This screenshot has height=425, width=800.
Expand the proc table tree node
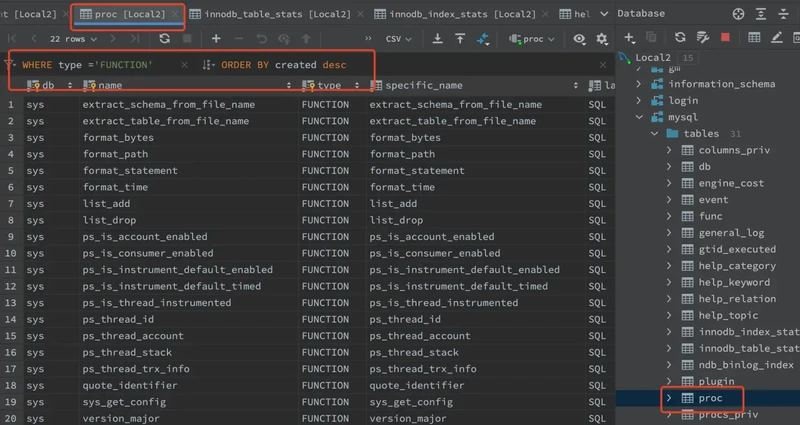point(670,398)
